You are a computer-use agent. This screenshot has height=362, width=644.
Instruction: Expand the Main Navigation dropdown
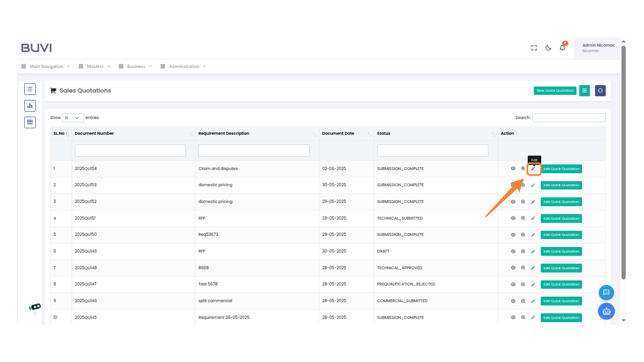(x=46, y=66)
